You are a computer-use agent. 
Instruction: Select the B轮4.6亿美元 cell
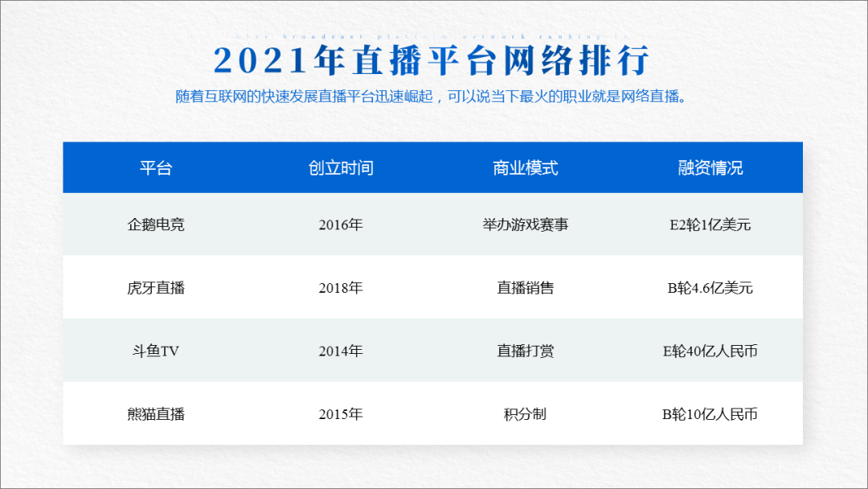(x=710, y=287)
